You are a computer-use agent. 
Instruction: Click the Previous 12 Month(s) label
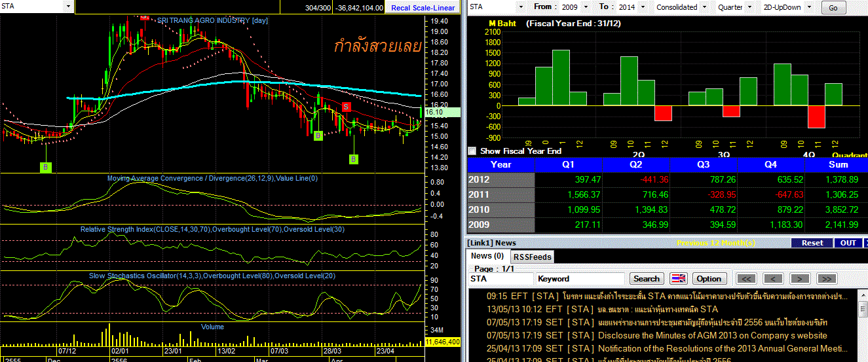(715, 243)
